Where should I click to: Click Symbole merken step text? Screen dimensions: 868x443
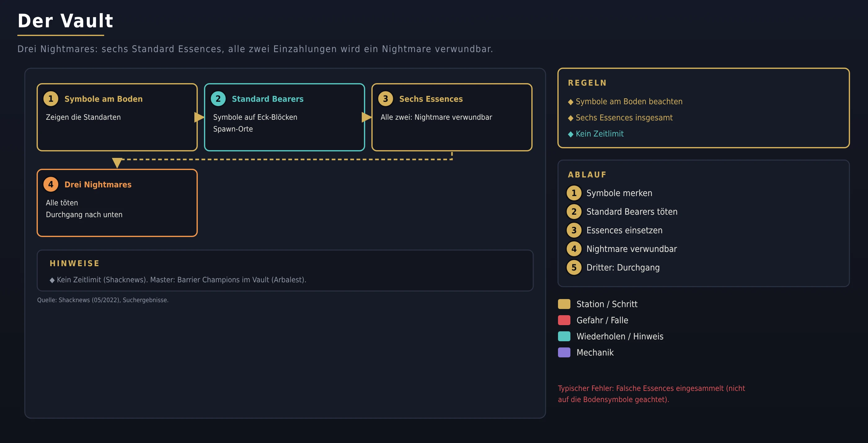619,193
